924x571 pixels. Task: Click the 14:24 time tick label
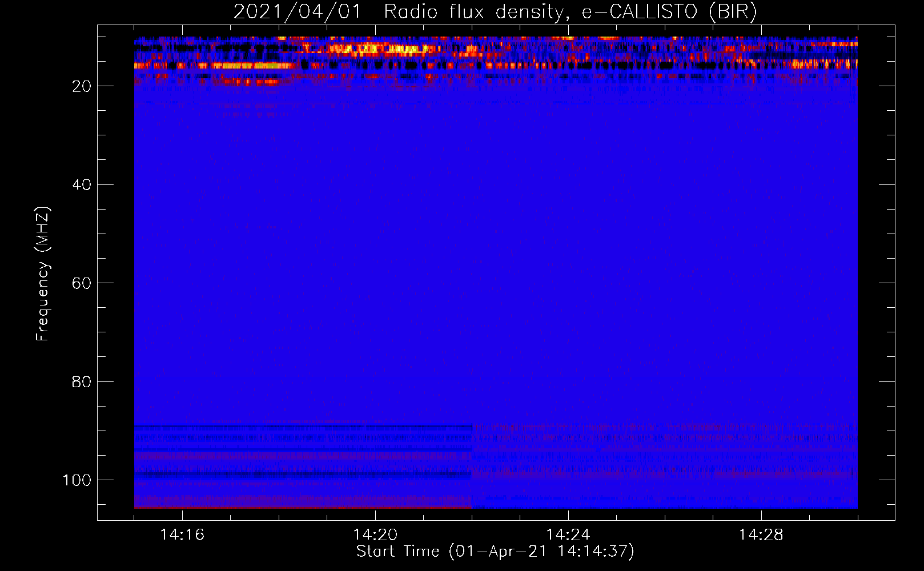pyautogui.click(x=568, y=535)
